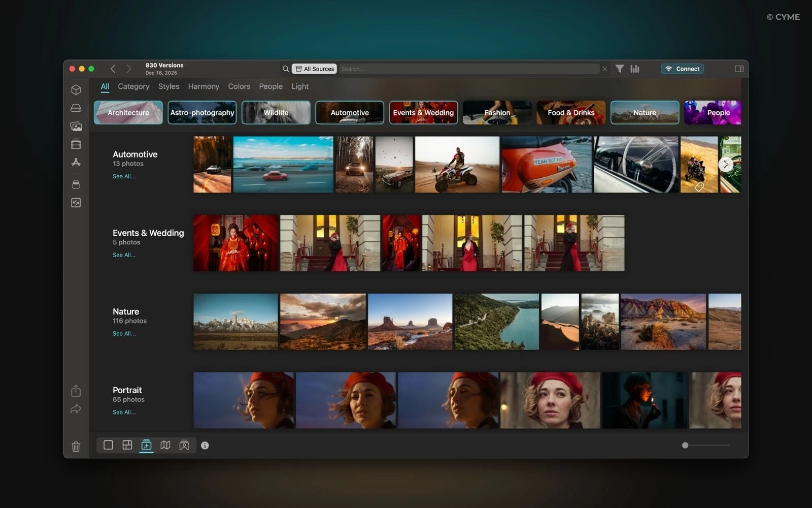Toggle the Architecture category filter chip
Image resolution: width=812 pixels, height=508 pixels.
[x=128, y=113]
